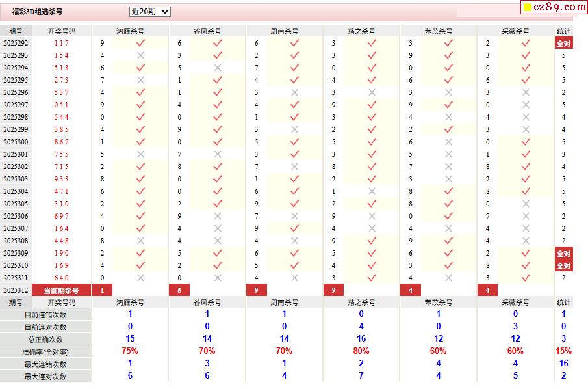Click the 谷风杀号 cross mark in row 2025301
The image size is (588, 389).
coord(218,154)
